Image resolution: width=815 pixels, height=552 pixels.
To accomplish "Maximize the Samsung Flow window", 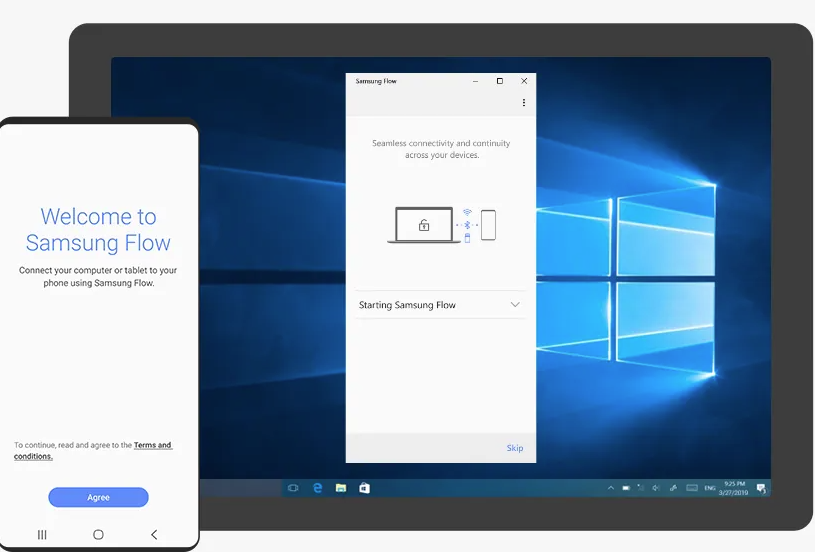I will click(500, 81).
